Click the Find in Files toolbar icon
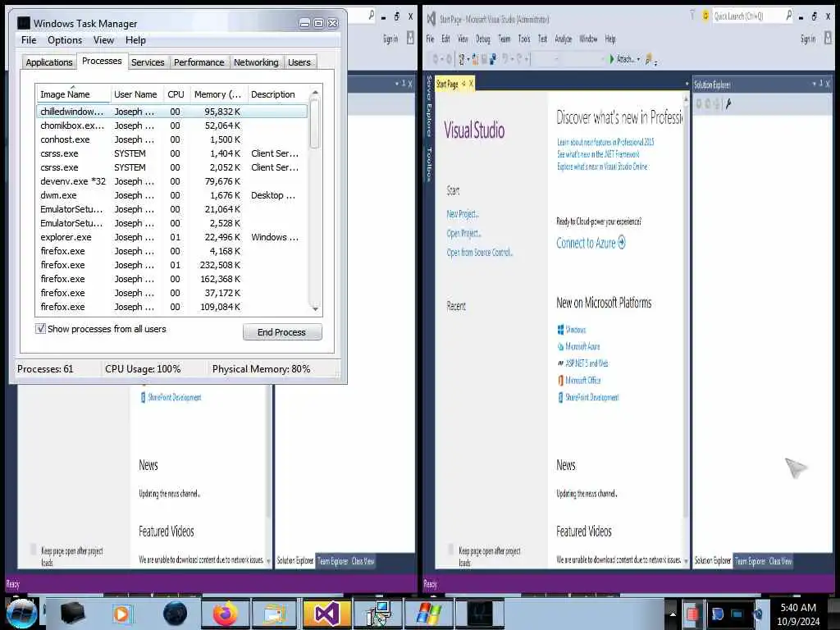 [649, 59]
